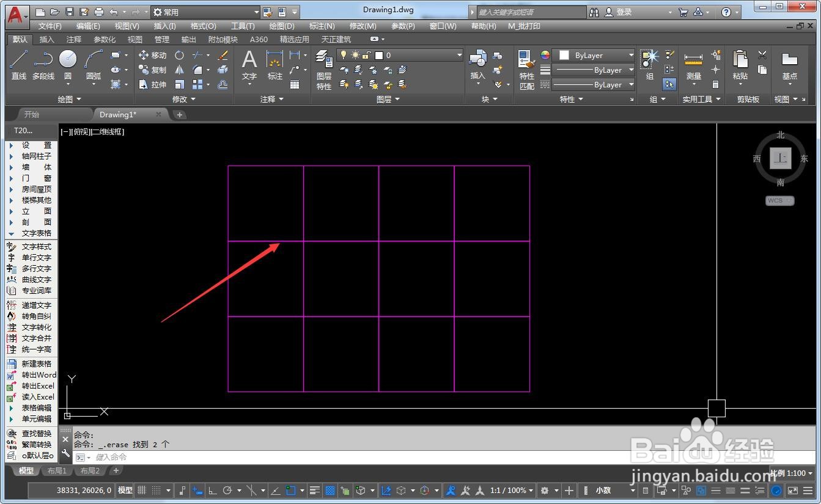821x504 pixels.
Task: Click the WCS coordinate system button
Action: (780, 200)
